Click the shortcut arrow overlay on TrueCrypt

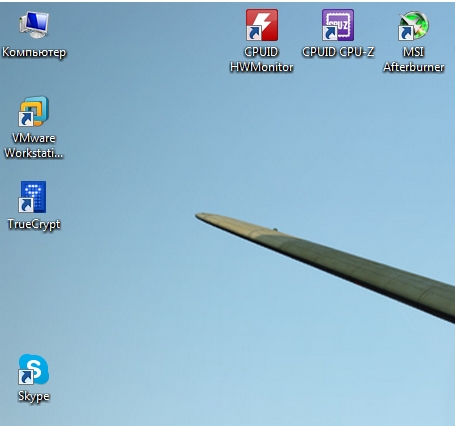[26, 205]
